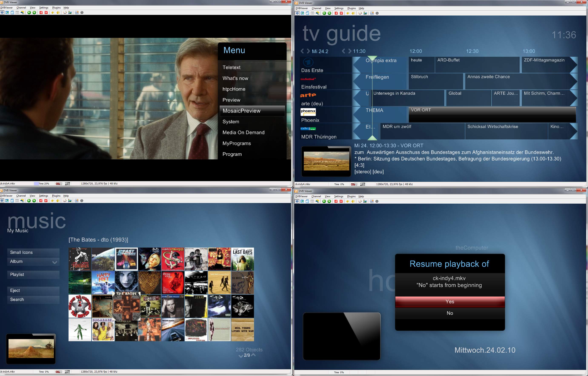Click the diamond icon in Resume playback window toolbar

pos(297,201)
